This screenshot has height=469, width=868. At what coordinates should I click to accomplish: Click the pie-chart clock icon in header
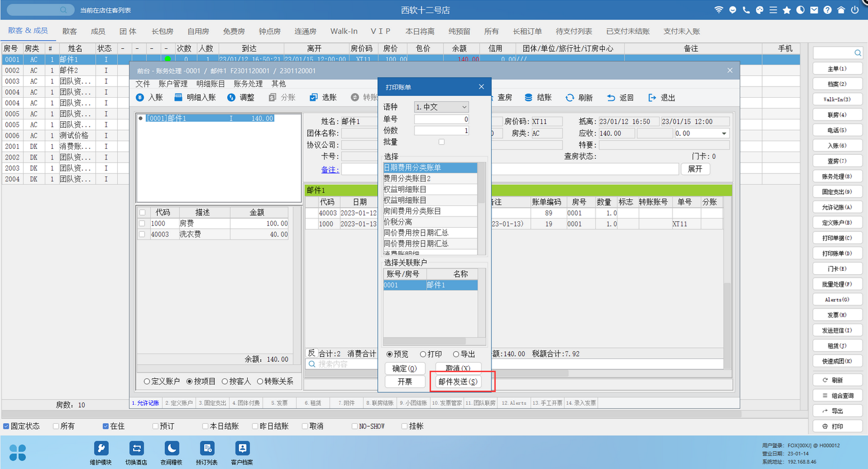(x=800, y=10)
